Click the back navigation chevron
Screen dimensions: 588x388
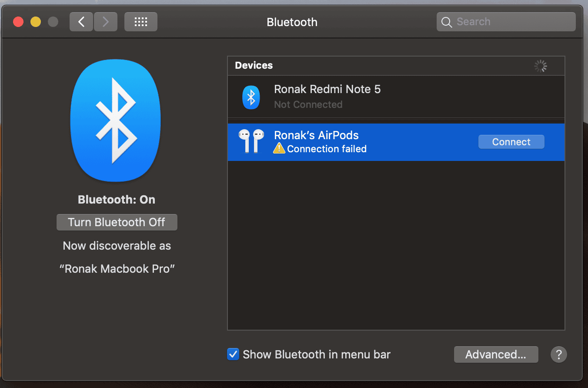(81, 21)
